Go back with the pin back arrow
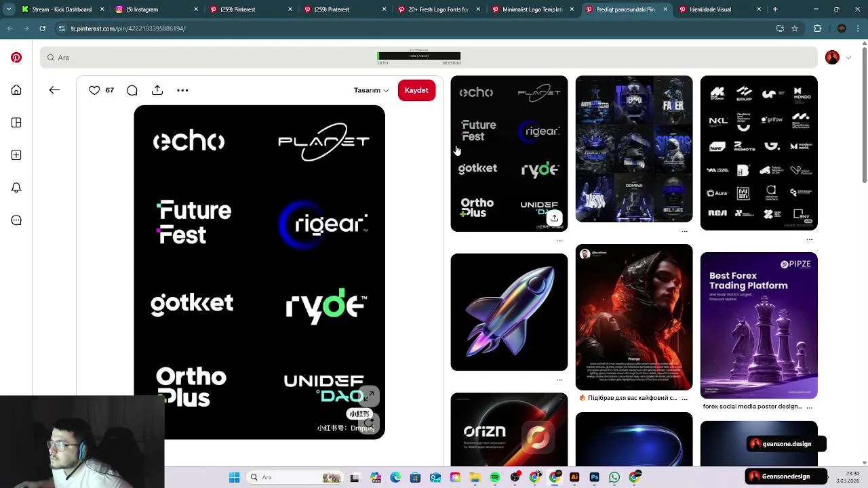Image resolution: width=868 pixels, height=488 pixels. (x=54, y=90)
